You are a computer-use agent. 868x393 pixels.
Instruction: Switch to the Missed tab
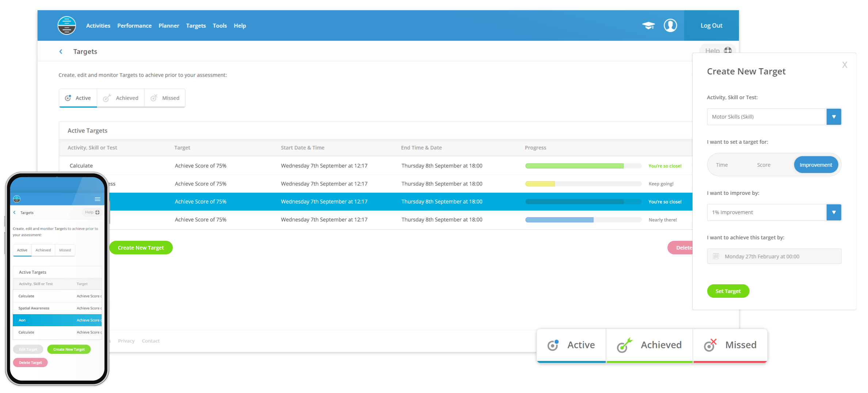point(165,98)
